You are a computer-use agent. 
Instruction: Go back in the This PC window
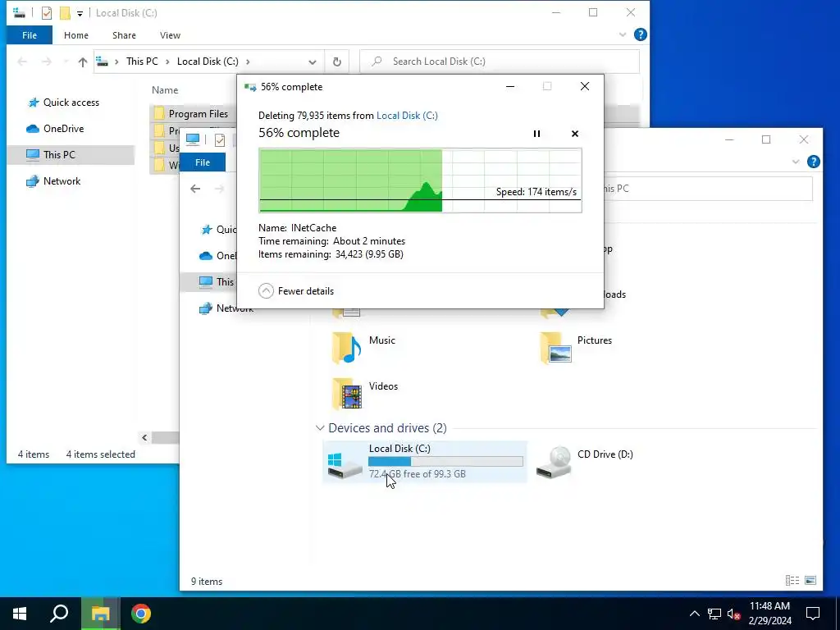(x=195, y=189)
